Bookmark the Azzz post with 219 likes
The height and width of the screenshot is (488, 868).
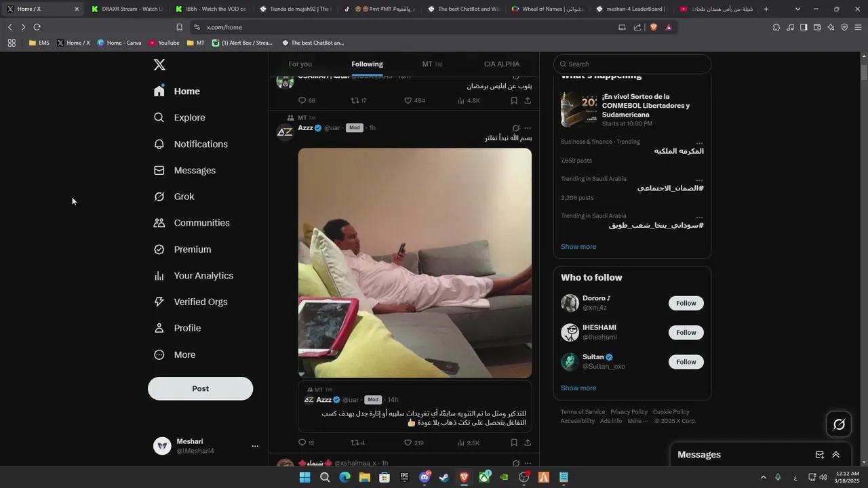pyautogui.click(x=514, y=443)
